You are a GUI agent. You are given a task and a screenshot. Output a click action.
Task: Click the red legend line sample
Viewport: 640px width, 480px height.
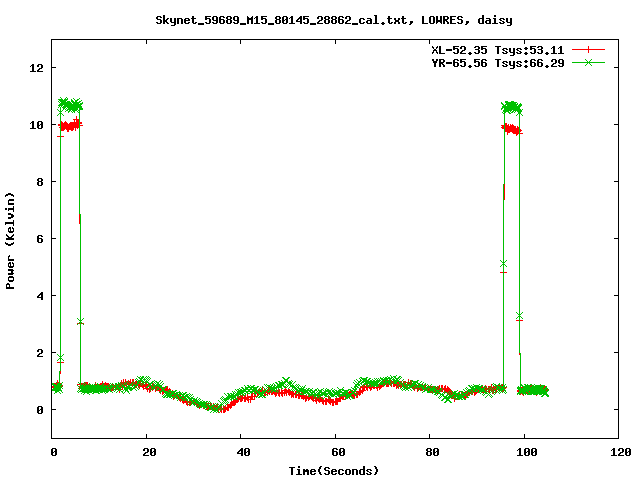[588, 50]
